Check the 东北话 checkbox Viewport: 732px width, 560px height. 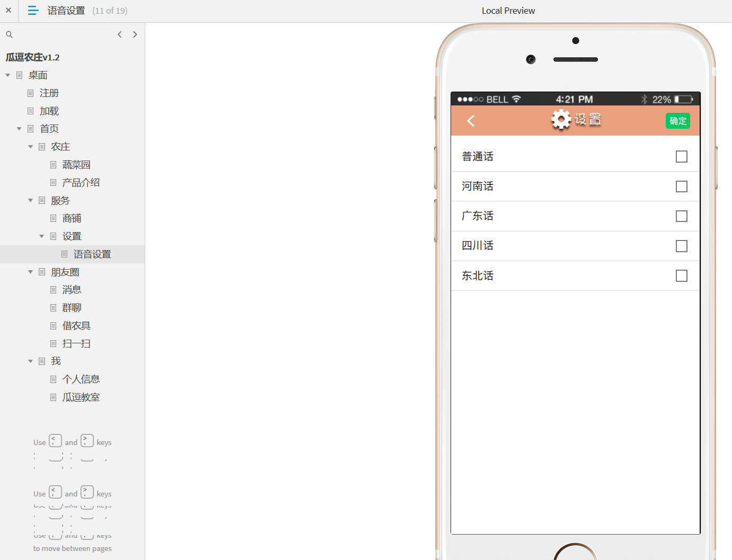click(x=682, y=275)
